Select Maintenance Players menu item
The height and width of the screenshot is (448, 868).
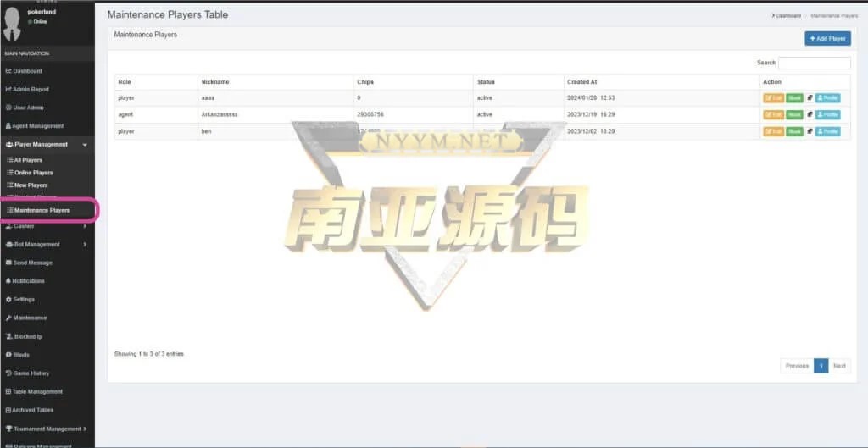coord(42,210)
